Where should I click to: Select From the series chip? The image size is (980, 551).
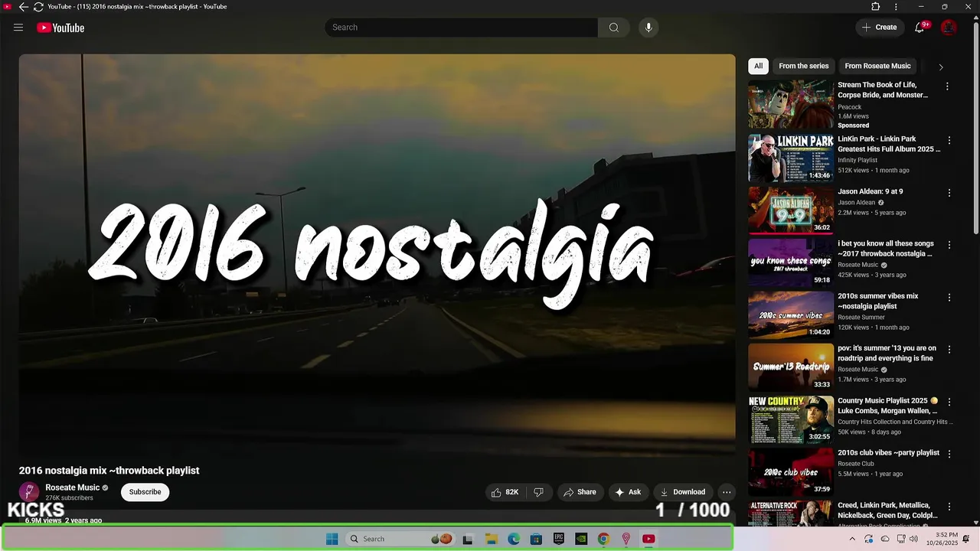coord(804,66)
